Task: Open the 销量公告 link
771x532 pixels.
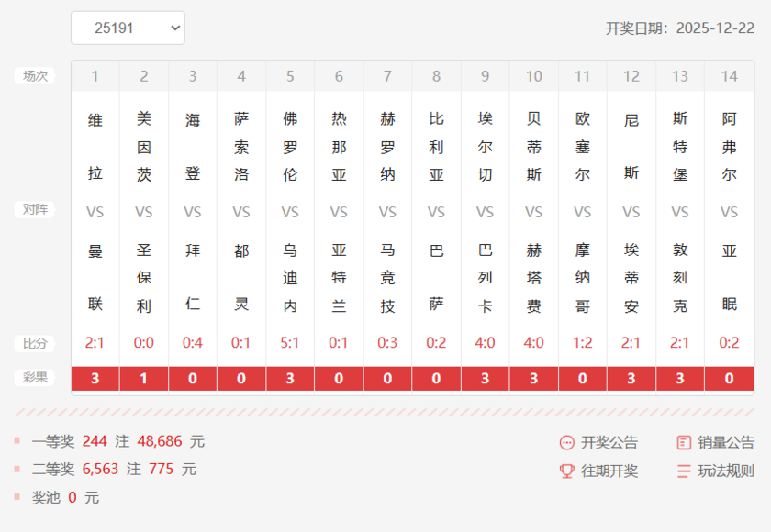Action: point(726,443)
